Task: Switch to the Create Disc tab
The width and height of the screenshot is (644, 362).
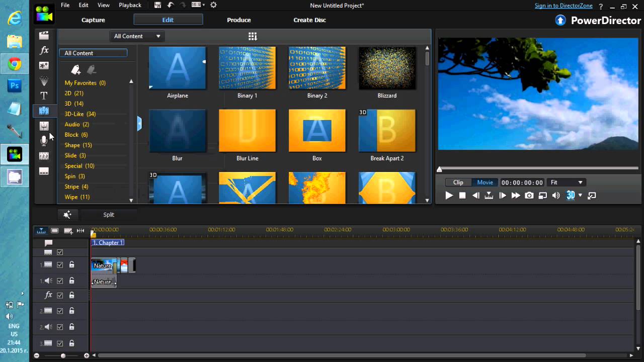Action: click(x=310, y=20)
